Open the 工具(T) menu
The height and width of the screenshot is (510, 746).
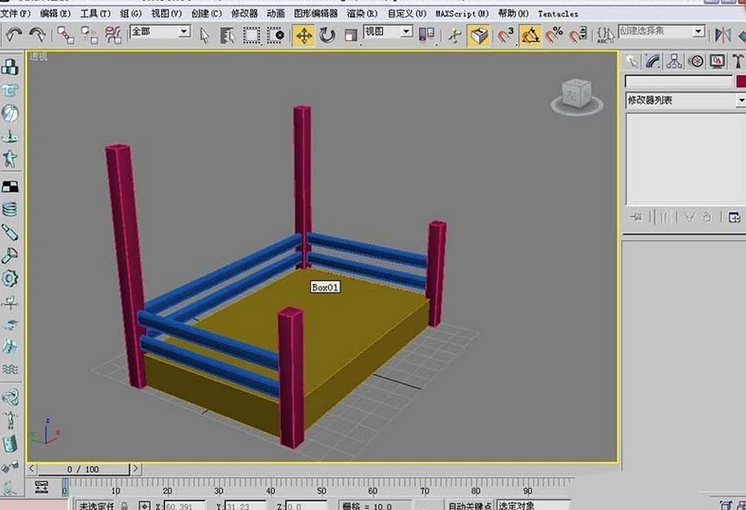pos(95,13)
